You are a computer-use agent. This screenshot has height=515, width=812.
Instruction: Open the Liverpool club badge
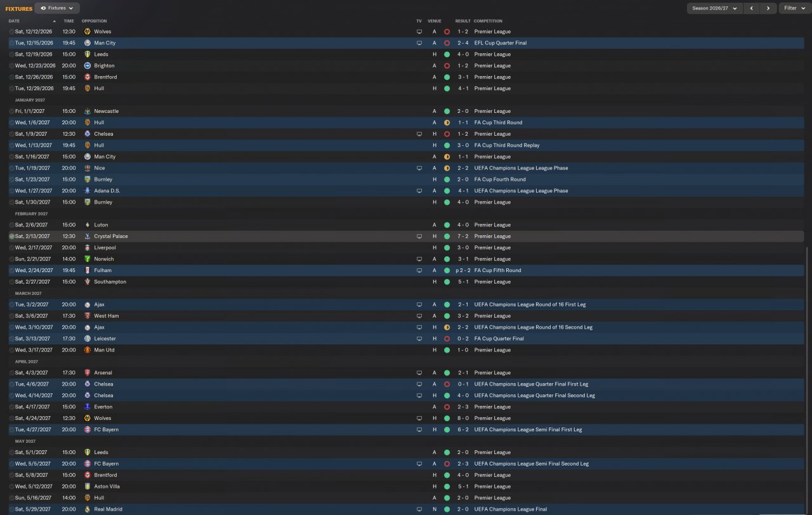point(88,248)
